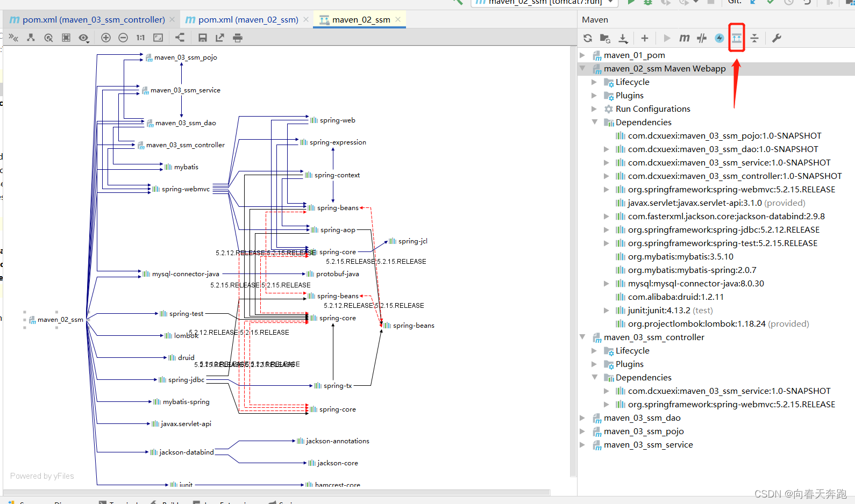855x504 pixels.
Task: Select mysql-connector-java node in diagram
Action: (181, 274)
